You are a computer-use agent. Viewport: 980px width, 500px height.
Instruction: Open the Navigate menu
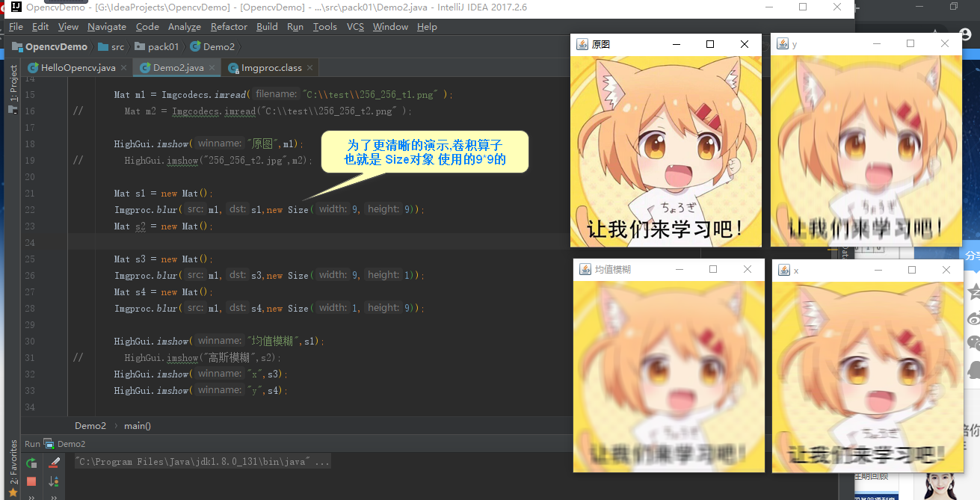107,26
